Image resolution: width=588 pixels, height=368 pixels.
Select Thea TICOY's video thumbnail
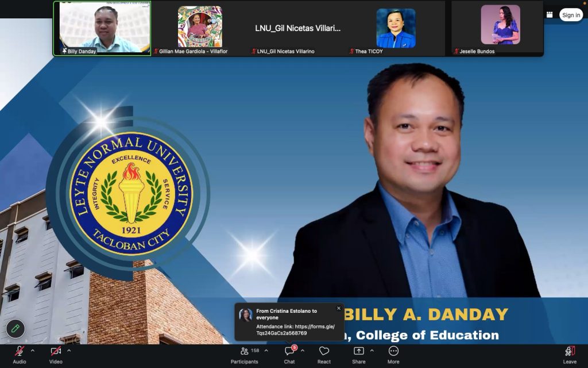point(396,29)
